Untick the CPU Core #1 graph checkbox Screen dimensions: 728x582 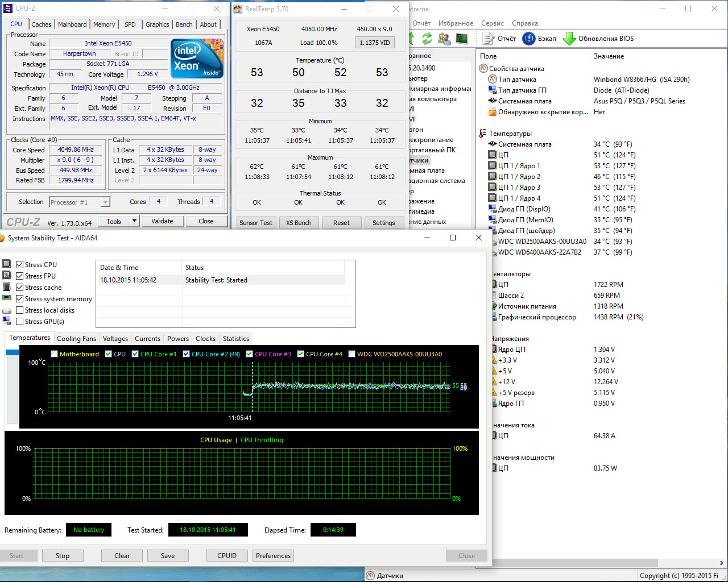click(x=135, y=354)
